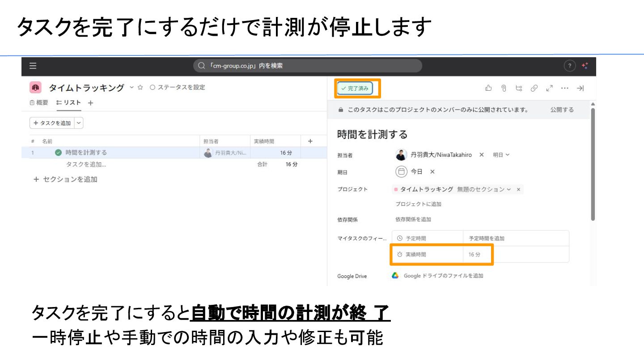Image resolution: width=644 pixels, height=362 pixels.
Task: Click assignee 丹羽貴大/NiwaTakahiro
Action: 434,155
